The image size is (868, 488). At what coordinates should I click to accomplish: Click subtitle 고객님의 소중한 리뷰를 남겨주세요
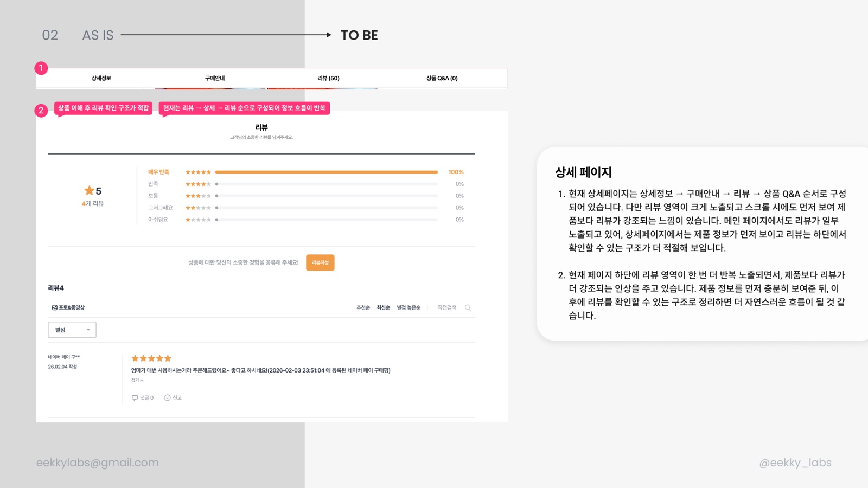[261, 137]
